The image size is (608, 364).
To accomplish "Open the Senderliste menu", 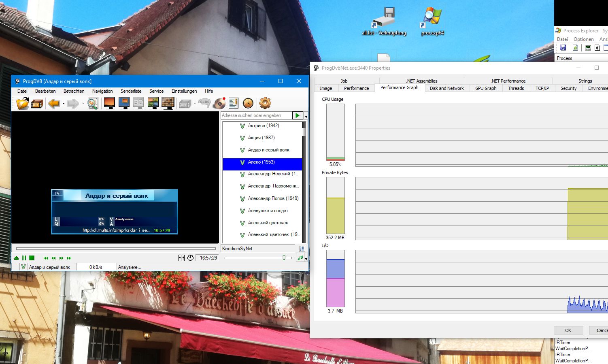I will 131,91.
